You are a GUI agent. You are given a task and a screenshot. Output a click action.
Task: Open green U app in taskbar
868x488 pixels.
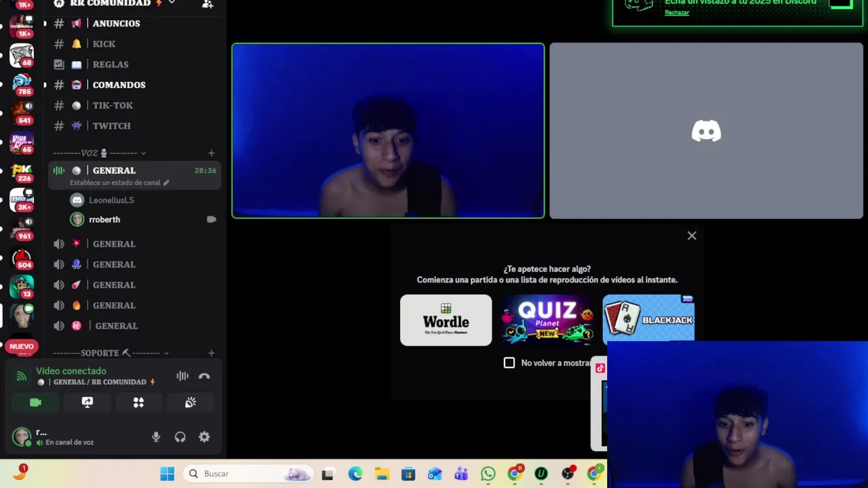[x=541, y=474]
